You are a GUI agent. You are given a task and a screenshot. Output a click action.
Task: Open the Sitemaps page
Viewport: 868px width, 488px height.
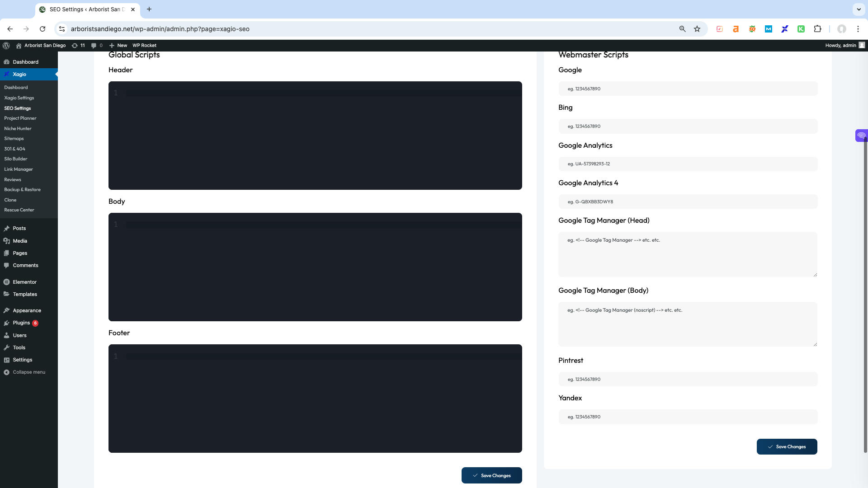pos(14,139)
